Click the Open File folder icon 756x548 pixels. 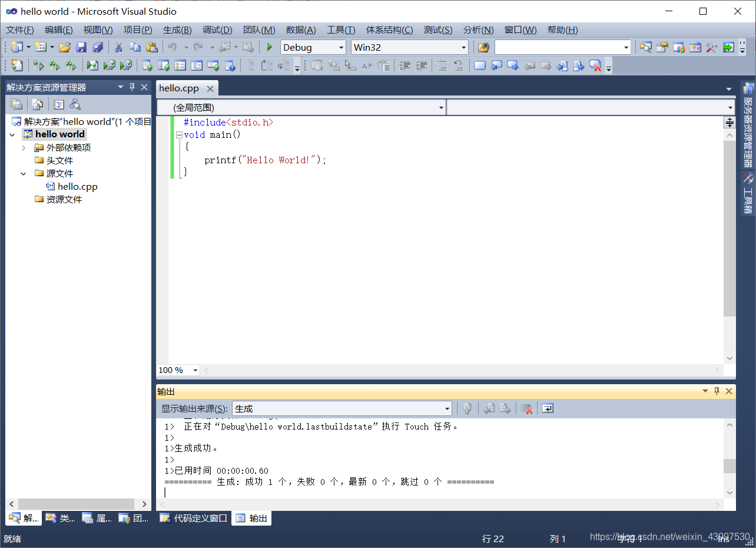pos(65,48)
